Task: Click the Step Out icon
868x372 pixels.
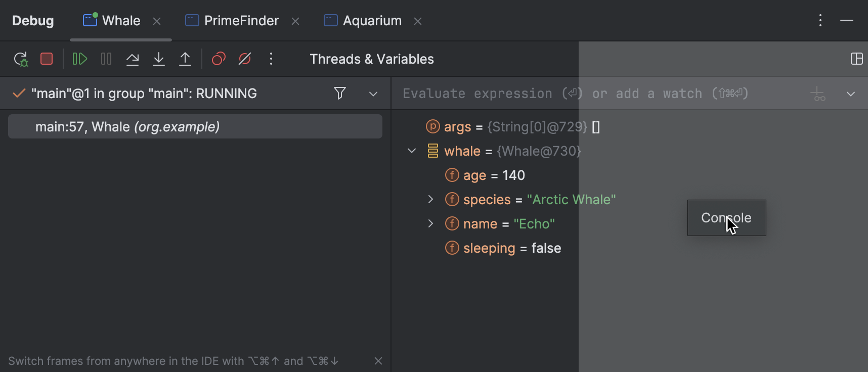Action: (185, 59)
